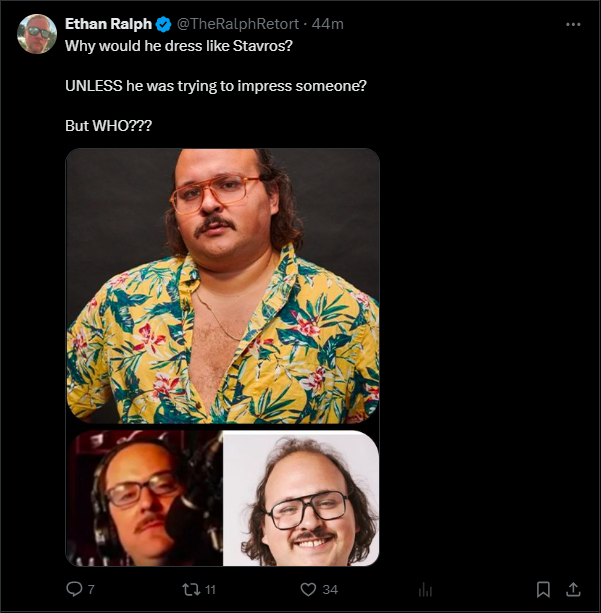Open the @TheRalphRetort handle link
Viewport: 601px width, 613px height.
pos(237,23)
